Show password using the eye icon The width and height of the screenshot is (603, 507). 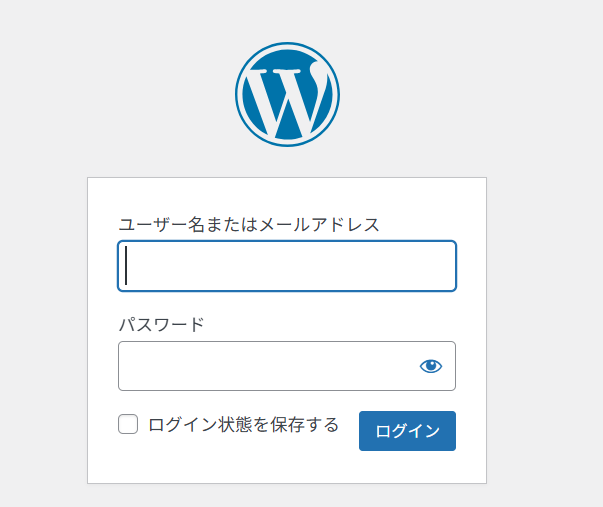(431, 366)
